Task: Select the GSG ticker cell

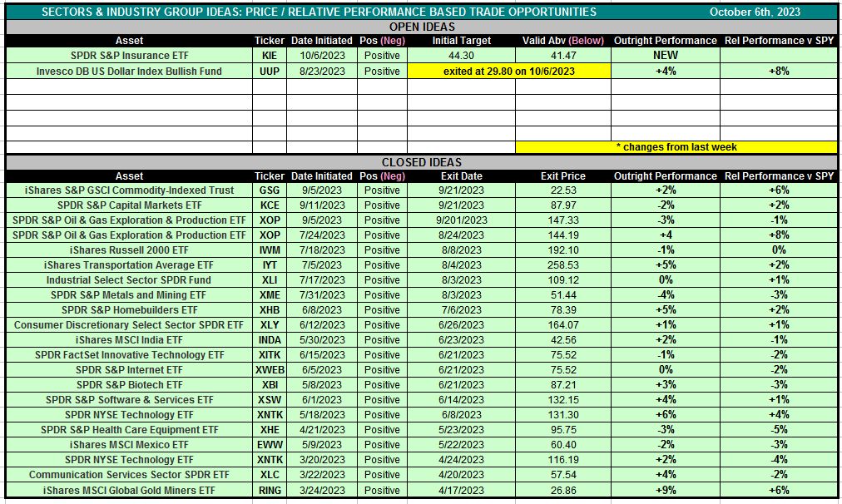Action: point(269,190)
